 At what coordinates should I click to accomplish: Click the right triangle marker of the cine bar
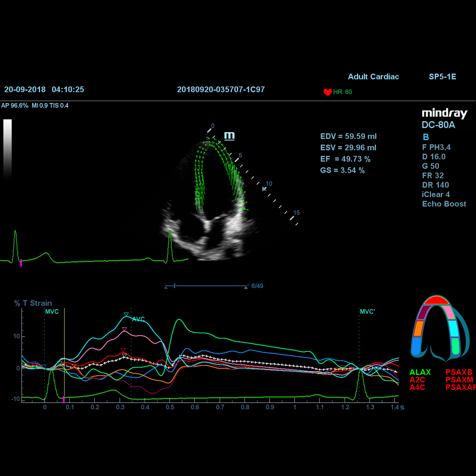[245, 288]
